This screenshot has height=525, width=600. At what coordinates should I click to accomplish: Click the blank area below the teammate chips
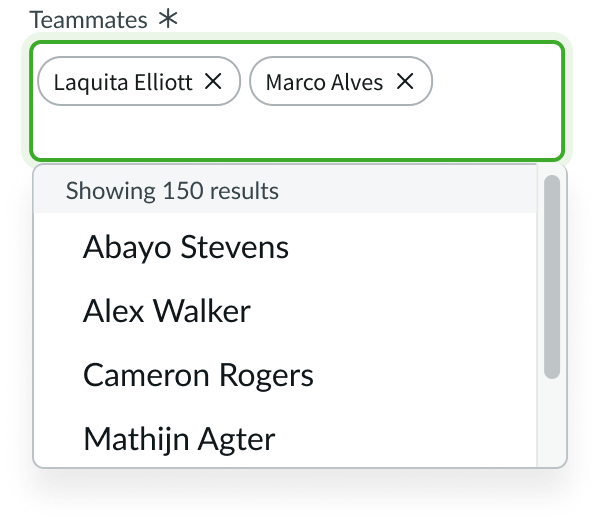[300, 133]
